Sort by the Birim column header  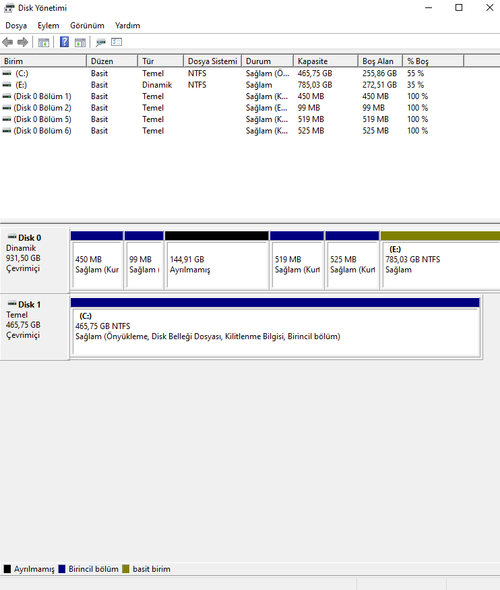pyautogui.click(x=43, y=61)
